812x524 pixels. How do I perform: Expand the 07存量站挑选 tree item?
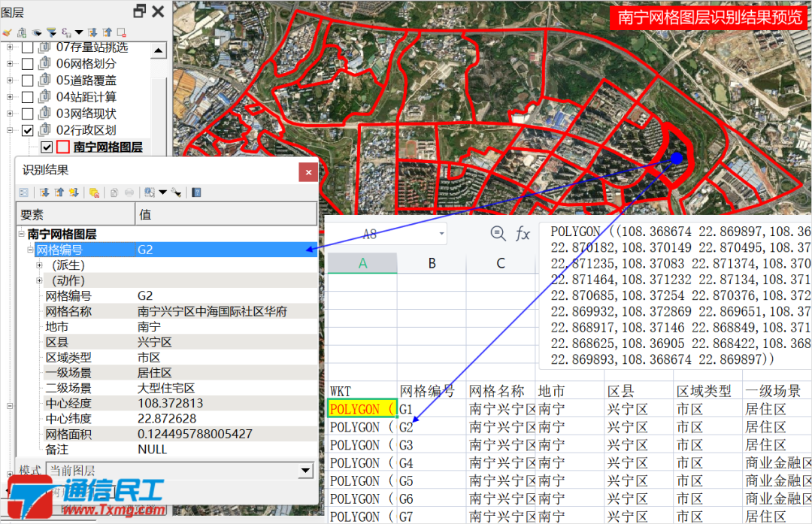[9, 47]
